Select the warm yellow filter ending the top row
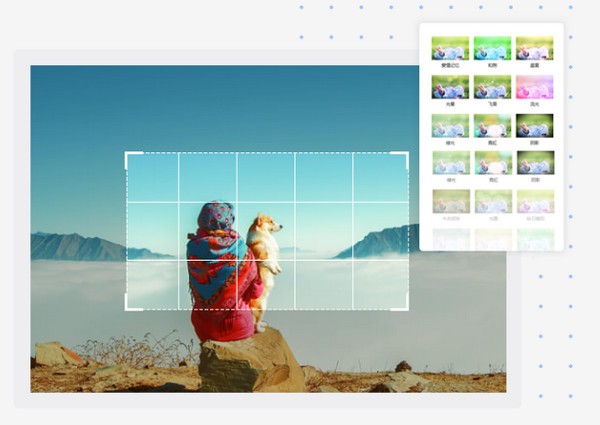 click(534, 48)
